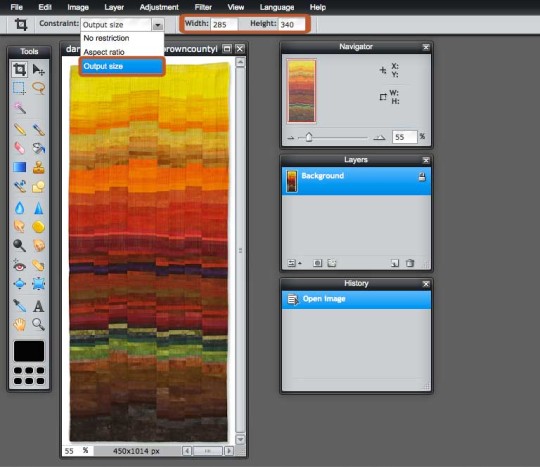
Task: Click the Navigator zoom slider handle
Action: point(309,137)
